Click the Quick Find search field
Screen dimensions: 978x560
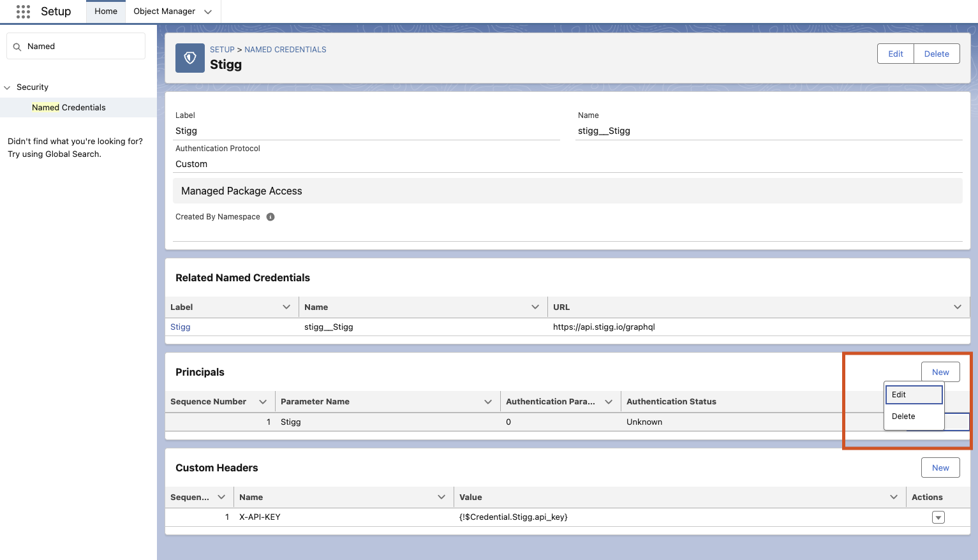pos(76,47)
